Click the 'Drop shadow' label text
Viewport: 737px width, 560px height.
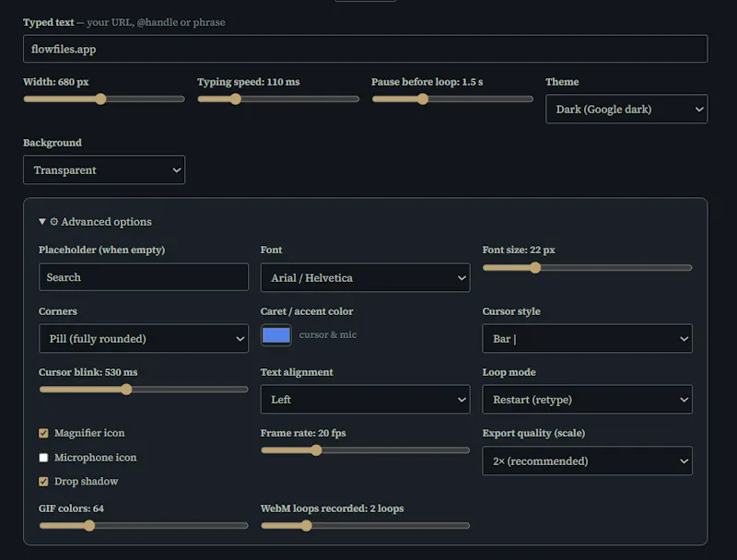click(86, 482)
